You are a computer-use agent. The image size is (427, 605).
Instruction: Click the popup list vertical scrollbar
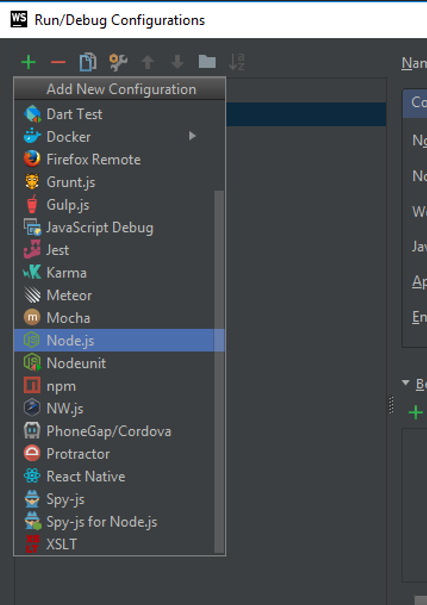point(219,371)
